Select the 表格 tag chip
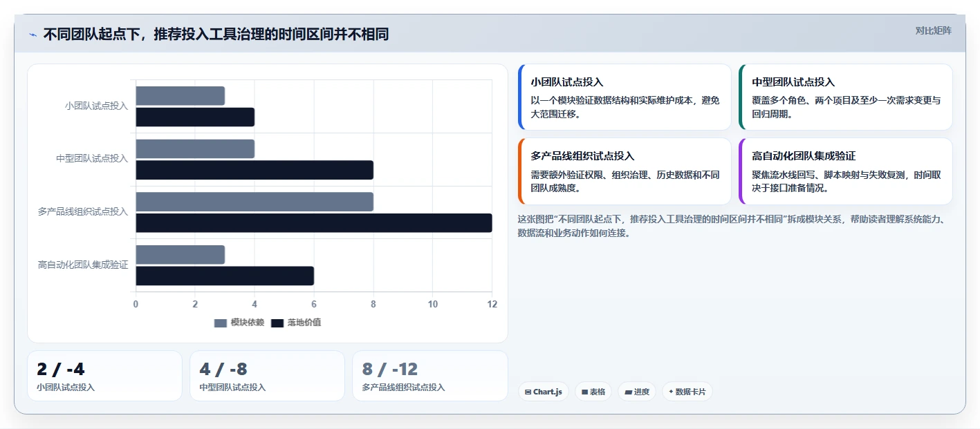980x429 pixels. (593, 392)
